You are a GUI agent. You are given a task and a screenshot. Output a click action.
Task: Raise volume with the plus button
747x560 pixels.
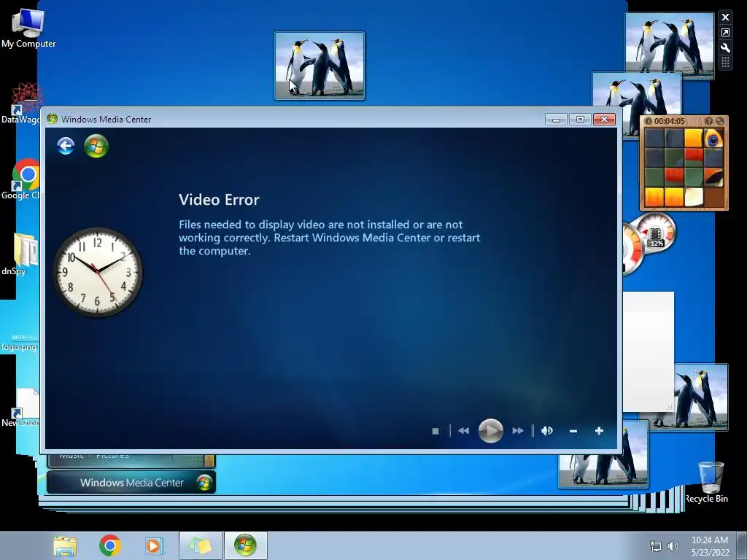coord(599,431)
